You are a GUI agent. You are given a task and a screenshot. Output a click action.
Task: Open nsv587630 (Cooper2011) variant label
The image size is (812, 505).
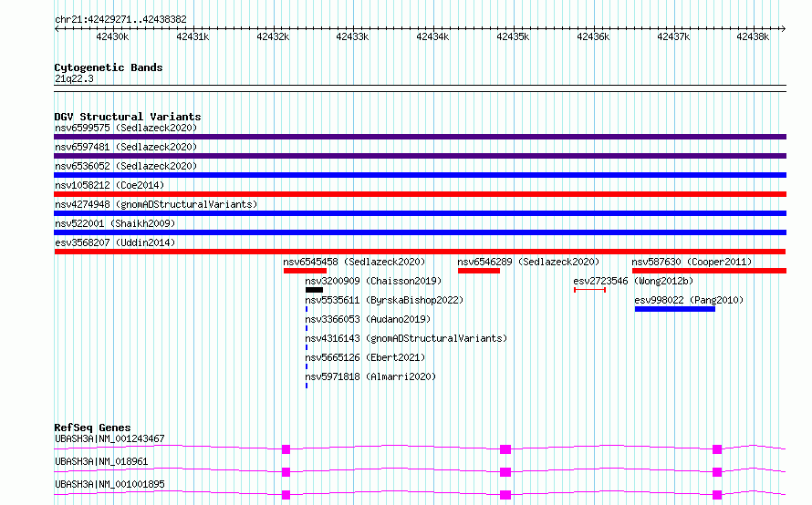coord(692,262)
